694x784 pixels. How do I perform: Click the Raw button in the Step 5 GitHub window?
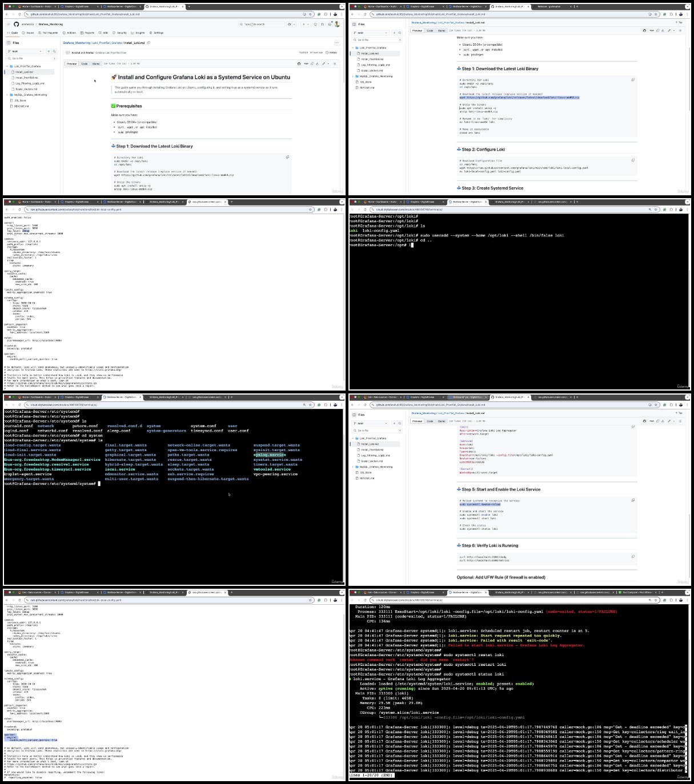652,421
